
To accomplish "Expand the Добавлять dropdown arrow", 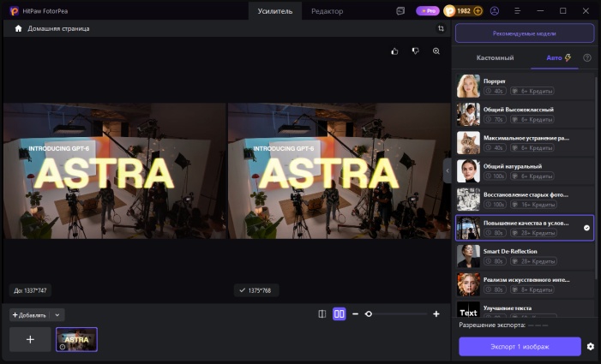I will [57, 315].
